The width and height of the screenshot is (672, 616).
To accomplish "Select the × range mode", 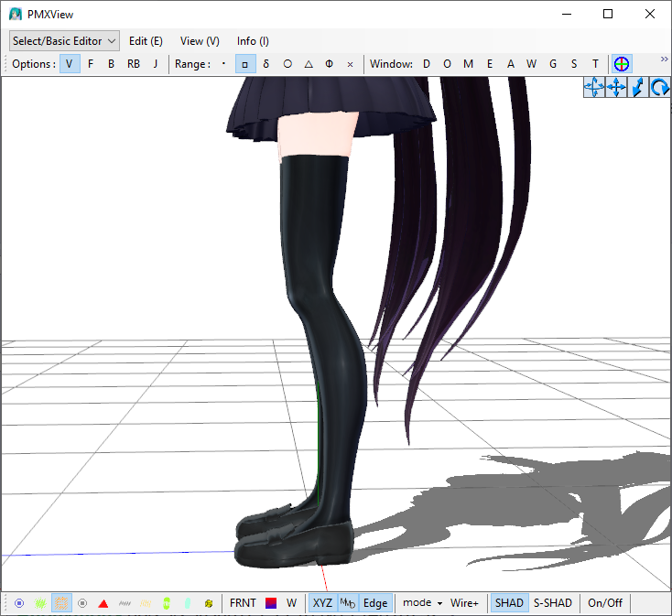I will (350, 64).
